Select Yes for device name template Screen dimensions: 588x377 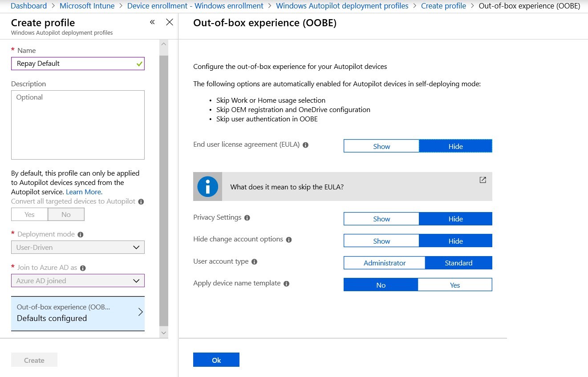455,285
